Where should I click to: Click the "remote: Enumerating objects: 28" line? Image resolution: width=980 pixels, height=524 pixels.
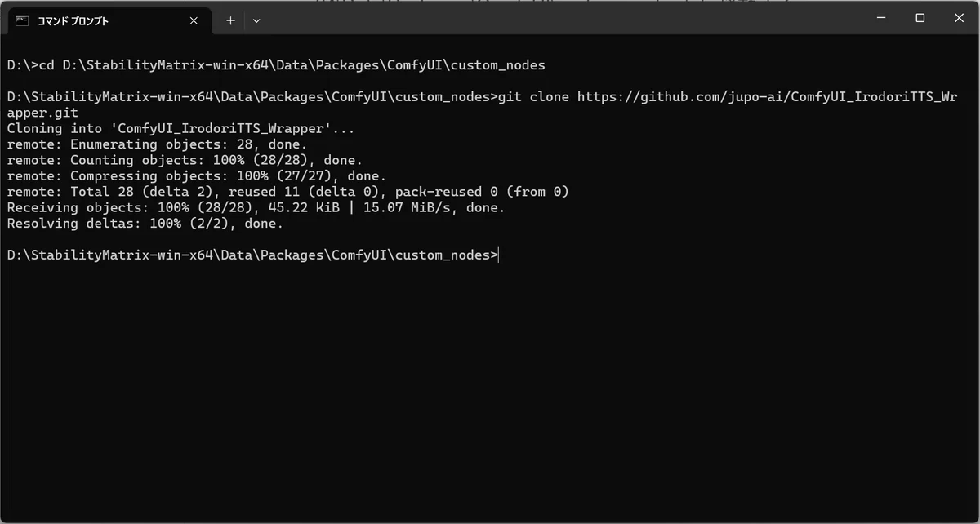[157, 144]
